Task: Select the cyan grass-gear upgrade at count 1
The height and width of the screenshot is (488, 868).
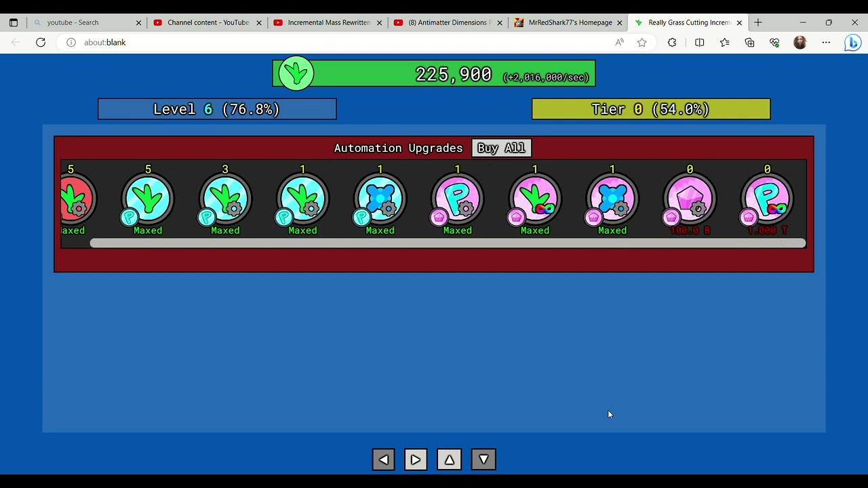Action: pyautogui.click(x=302, y=199)
